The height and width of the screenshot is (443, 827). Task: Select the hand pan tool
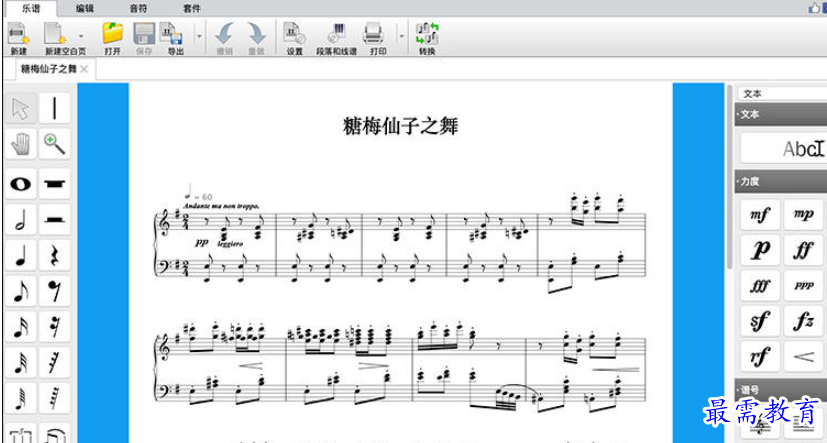pyautogui.click(x=21, y=143)
